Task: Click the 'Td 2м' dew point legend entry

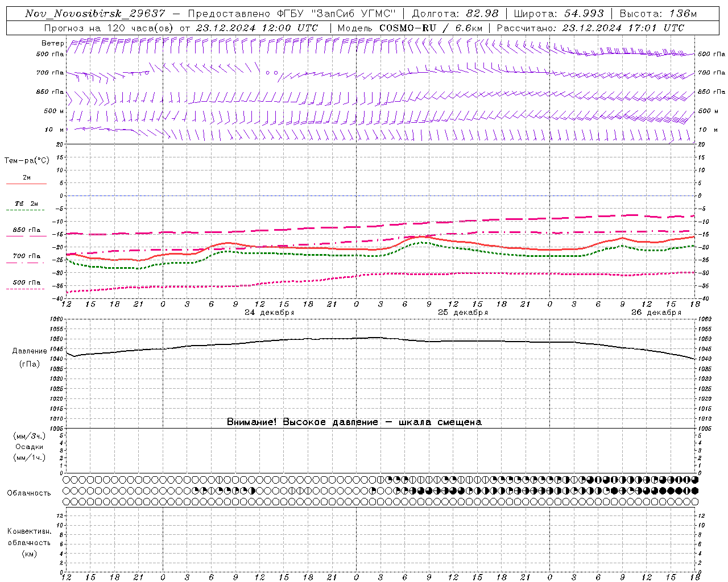Action: click(x=27, y=203)
